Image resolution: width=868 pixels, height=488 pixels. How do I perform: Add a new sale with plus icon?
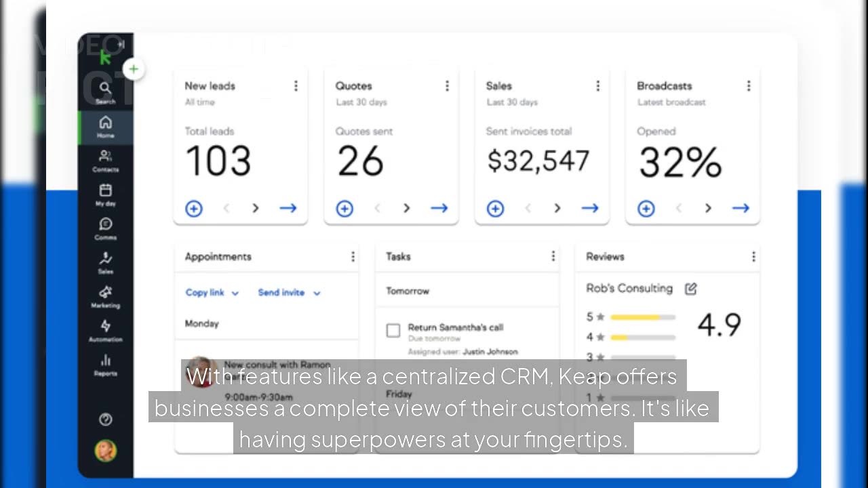coord(496,209)
